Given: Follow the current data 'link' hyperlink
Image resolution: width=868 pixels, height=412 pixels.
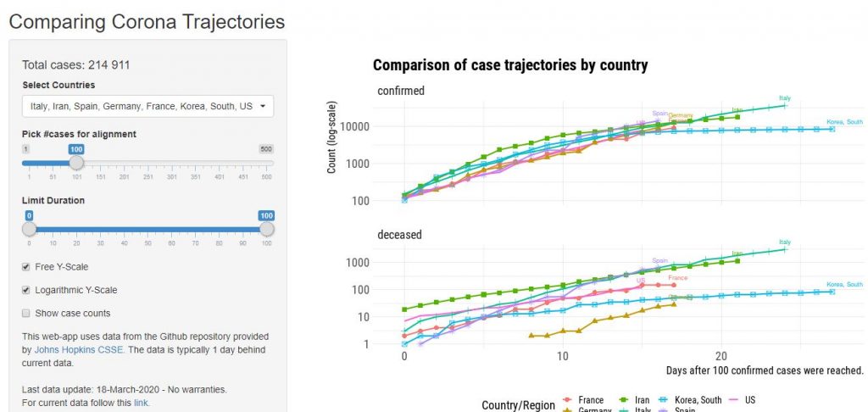Looking at the screenshot, I should (141, 403).
